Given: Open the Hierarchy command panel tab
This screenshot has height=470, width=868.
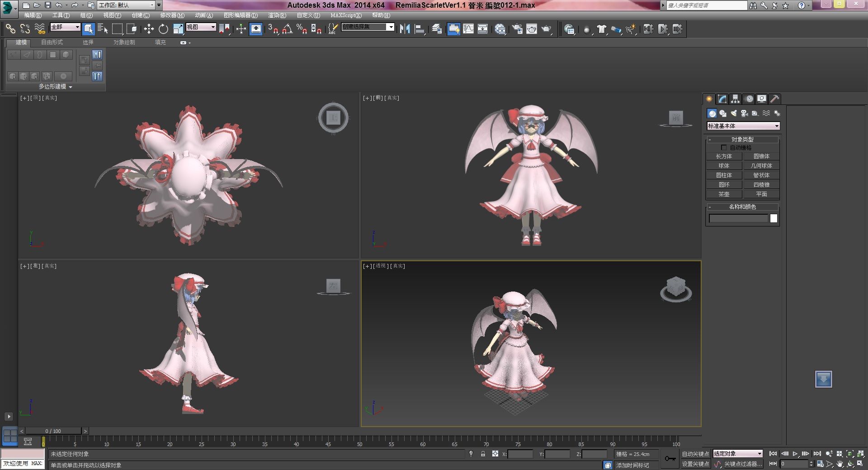Looking at the screenshot, I should coord(736,99).
